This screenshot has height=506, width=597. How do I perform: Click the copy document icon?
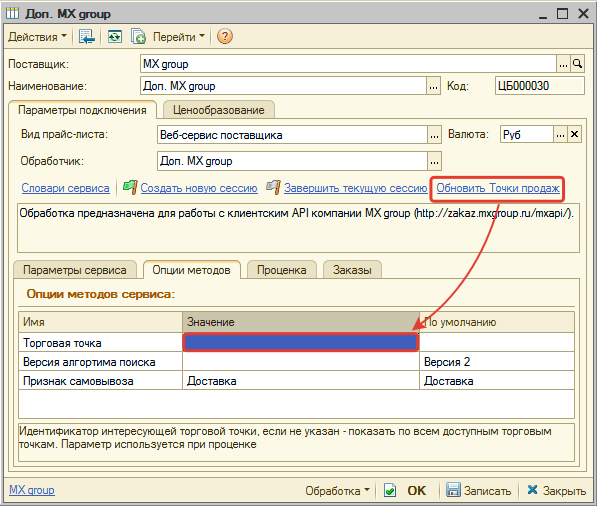(x=138, y=37)
